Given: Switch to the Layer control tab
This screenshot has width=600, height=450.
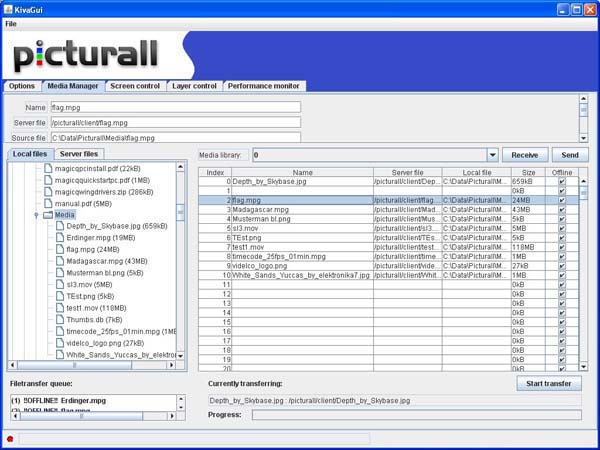Looking at the screenshot, I should (x=194, y=86).
